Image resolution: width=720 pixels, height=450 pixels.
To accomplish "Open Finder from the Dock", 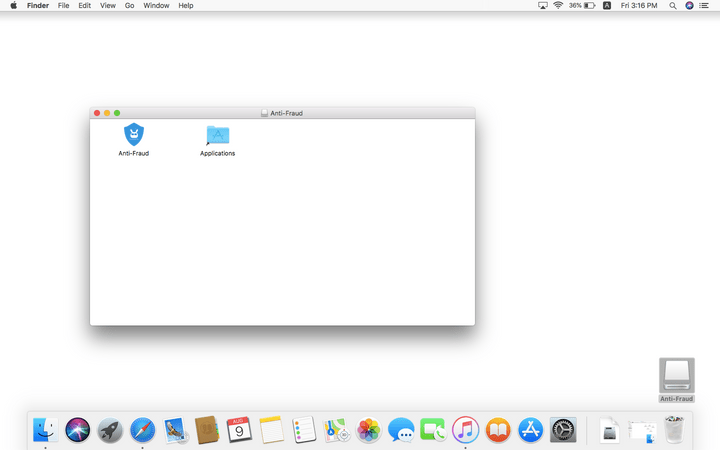I will click(45, 430).
